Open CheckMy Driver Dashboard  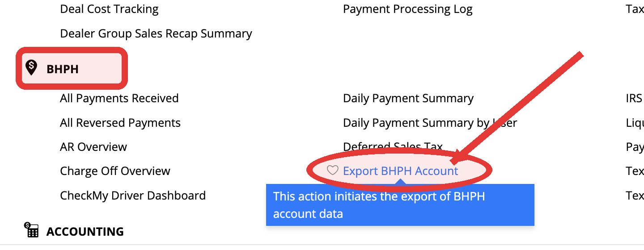coord(133,196)
